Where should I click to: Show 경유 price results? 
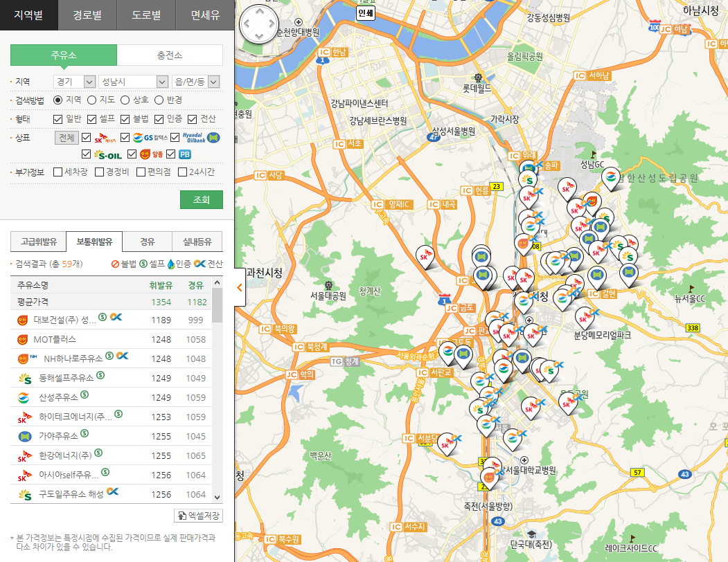(x=147, y=242)
